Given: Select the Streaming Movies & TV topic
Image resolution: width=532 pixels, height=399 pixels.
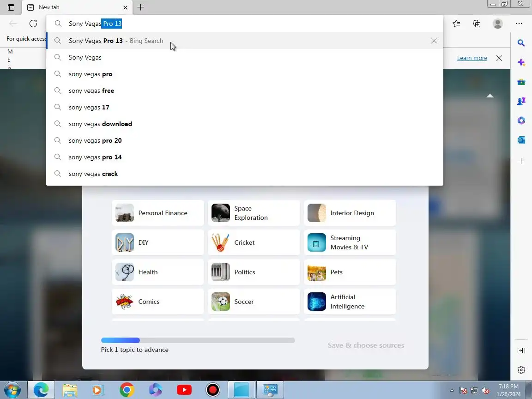Looking at the screenshot, I should (x=350, y=242).
